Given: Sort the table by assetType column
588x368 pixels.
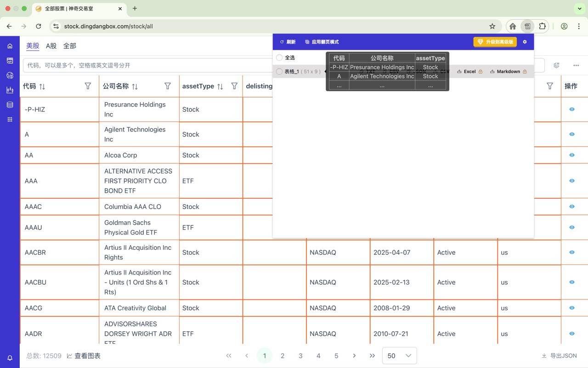Looking at the screenshot, I should (x=220, y=86).
